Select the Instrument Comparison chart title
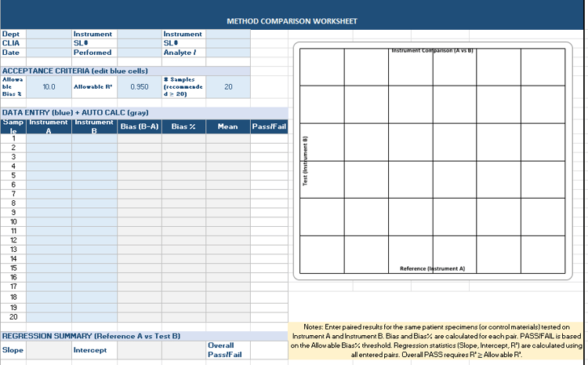Viewport: 588px width, 365px height. click(x=432, y=50)
